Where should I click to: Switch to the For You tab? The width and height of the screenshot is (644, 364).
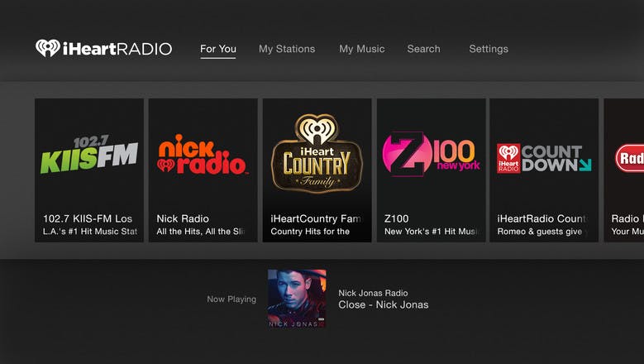click(218, 49)
